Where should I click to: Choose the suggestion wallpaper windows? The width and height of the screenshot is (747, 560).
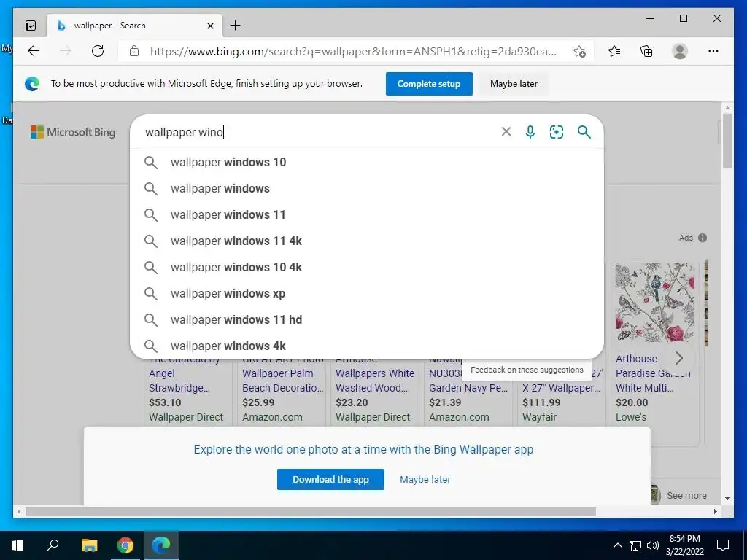tap(367, 189)
